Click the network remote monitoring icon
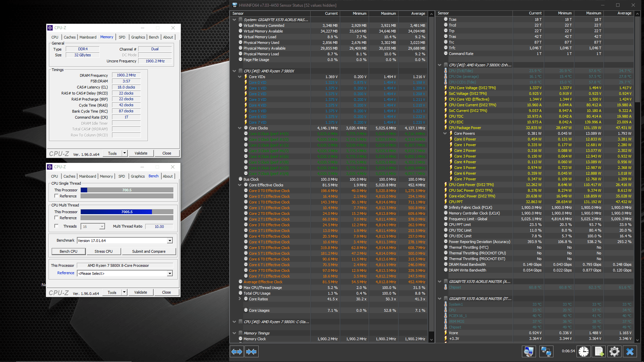Screen dimensions: 644x362 pyautogui.click(x=546, y=351)
